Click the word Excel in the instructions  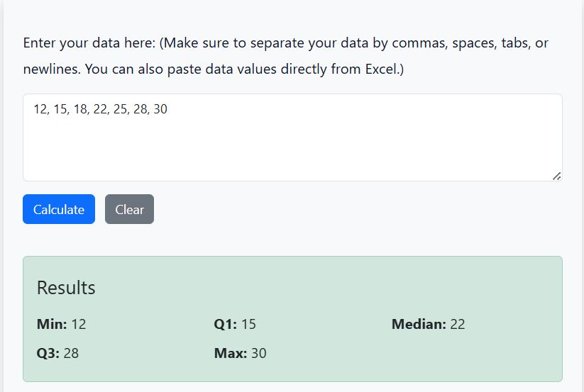pyautogui.click(x=382, y=70)
